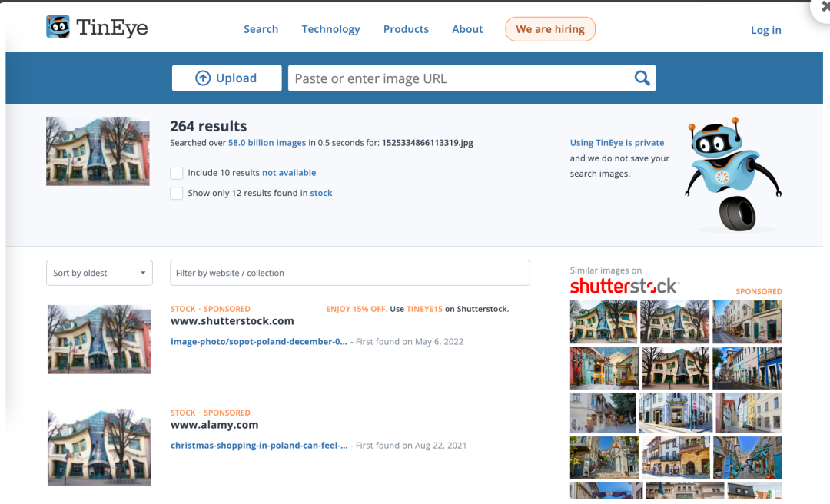Click the Log in link
This screenshot has width=830, height=504.
pos(766,30)
